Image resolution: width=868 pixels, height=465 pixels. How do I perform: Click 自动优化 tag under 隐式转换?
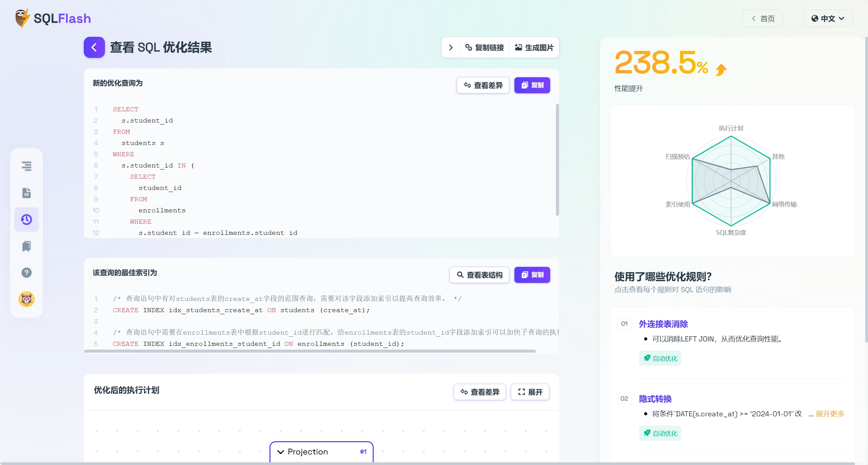(660, 433)
